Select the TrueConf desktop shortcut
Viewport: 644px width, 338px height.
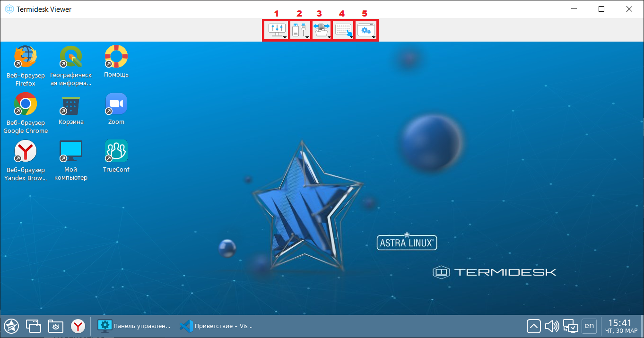tap(116, 151)
